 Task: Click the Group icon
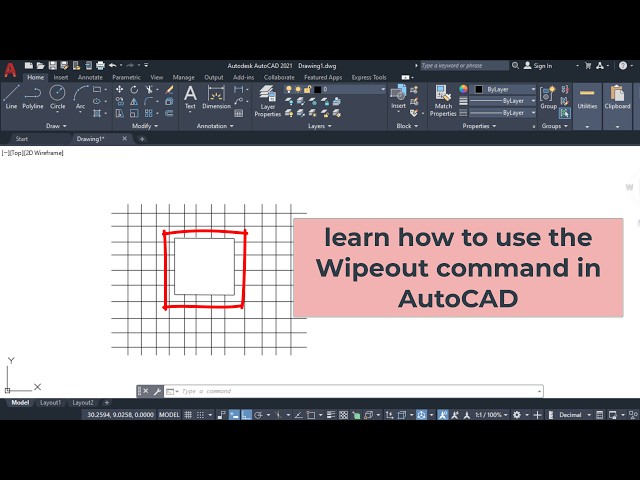point(548,98)
